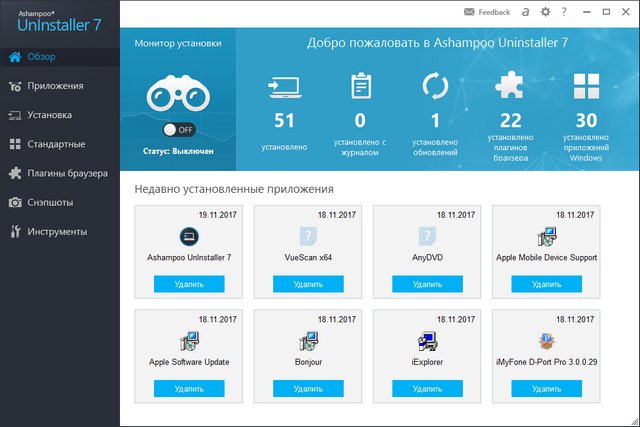Open the Инструменты sidebar section
This screenshot has width=640, height=427.
pyautogui.click(x=59, y=231)
